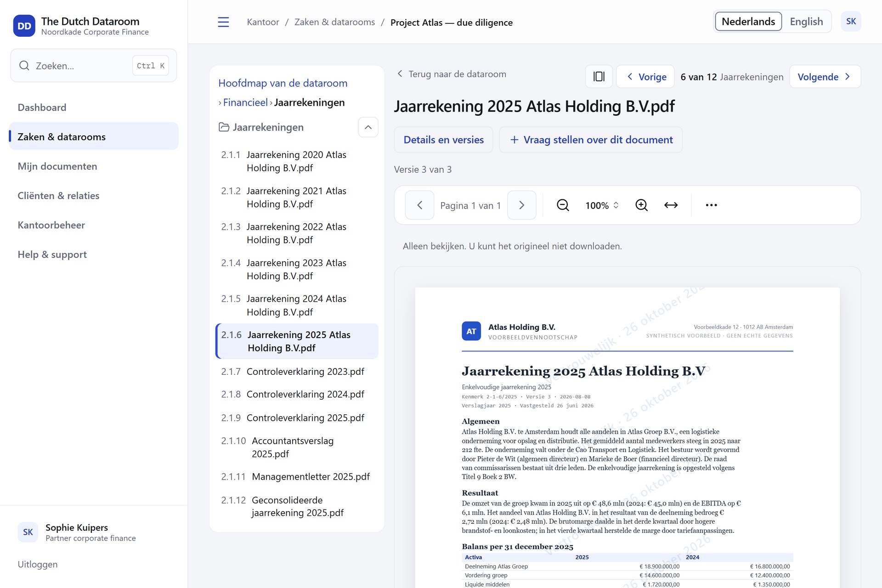The width and height of the screenshot is (882, 588).
Task: Go to Volgende document
Action: pyautogui.click(x=825, y=77)
